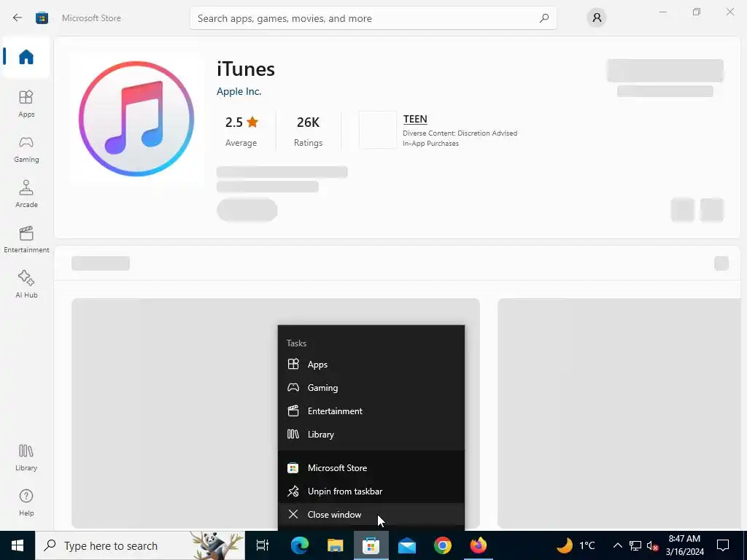Click the Microsoft Store title bar label
747x560 pixels.
point(91,18)
